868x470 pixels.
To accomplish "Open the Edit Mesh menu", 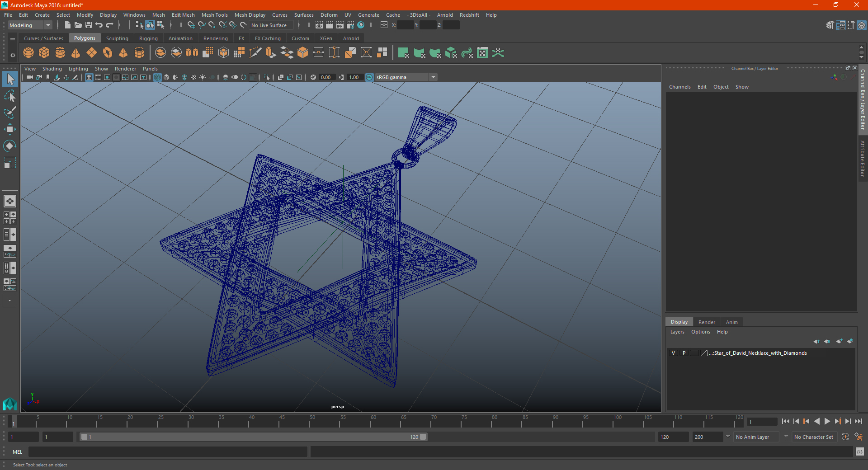I will (183, 15).
